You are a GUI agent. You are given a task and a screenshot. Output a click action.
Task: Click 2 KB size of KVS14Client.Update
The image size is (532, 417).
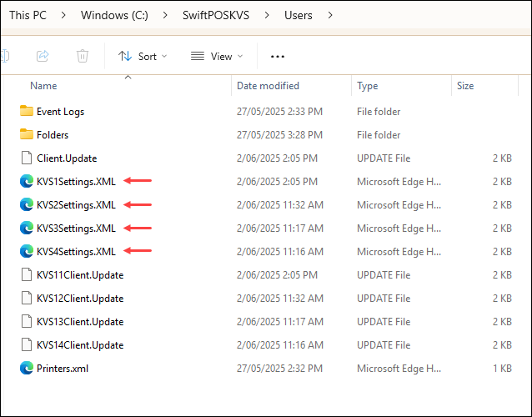click(x=502, y=345)
